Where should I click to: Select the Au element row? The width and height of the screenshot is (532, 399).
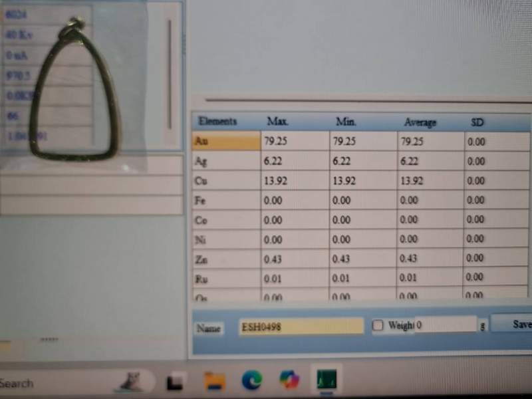(x=226, y=141)
